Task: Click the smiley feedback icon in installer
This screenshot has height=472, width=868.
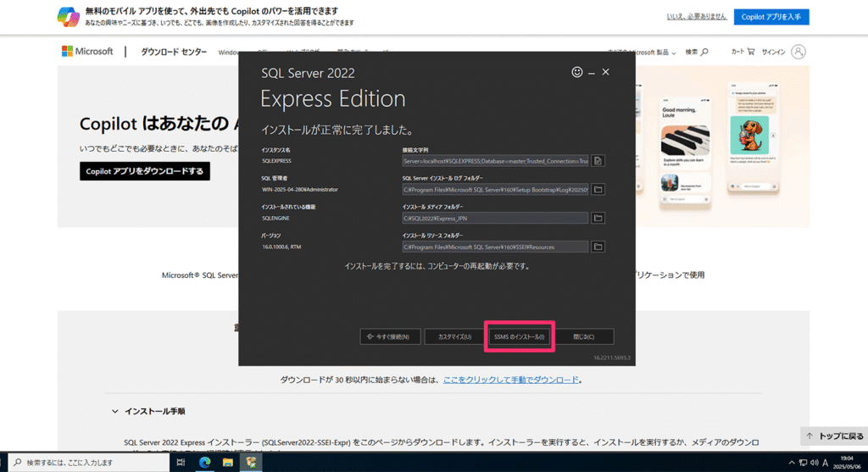Action: coord(576,72)
